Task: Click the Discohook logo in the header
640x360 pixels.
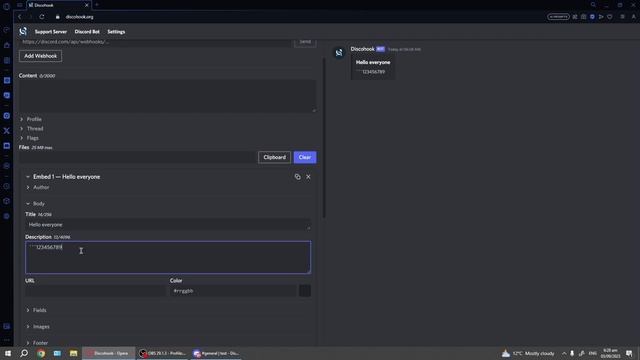Action: pos(23,31)
